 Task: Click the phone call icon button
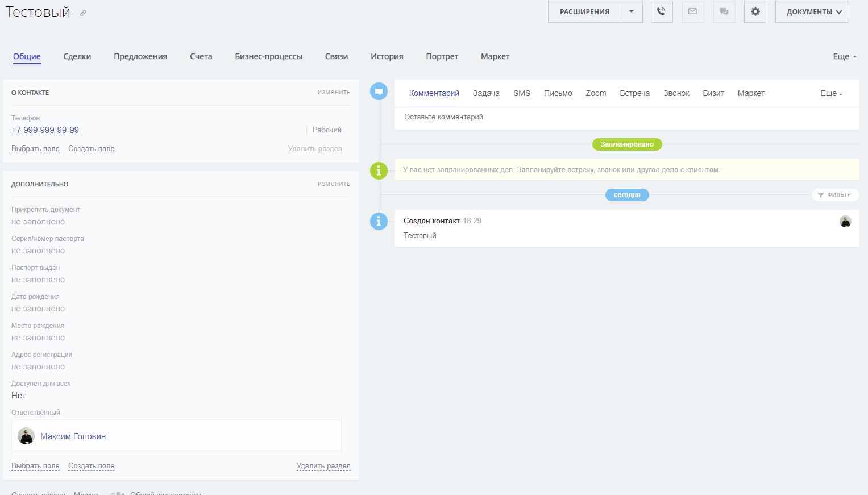click(662, 11)
